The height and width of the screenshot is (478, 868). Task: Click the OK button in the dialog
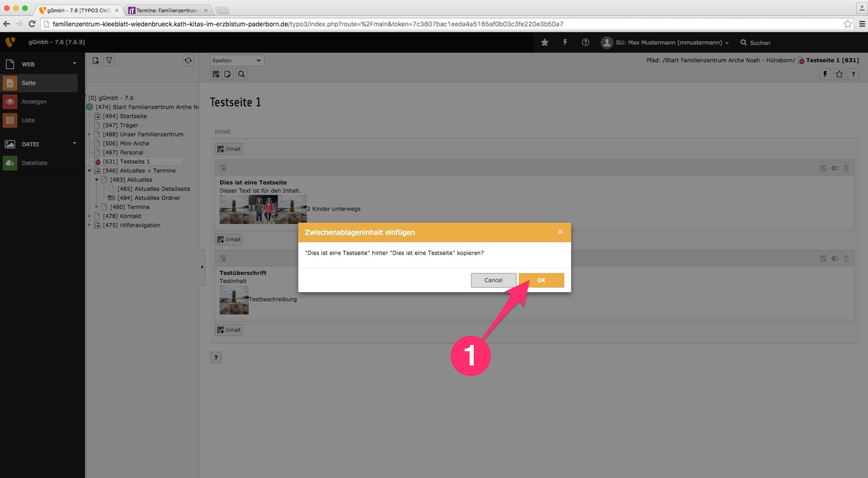[x=541, y=280]
